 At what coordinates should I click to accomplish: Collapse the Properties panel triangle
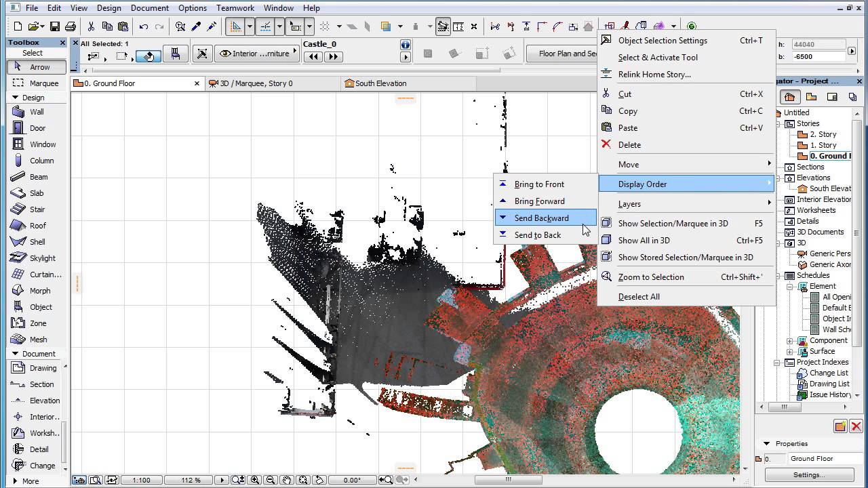767,444
